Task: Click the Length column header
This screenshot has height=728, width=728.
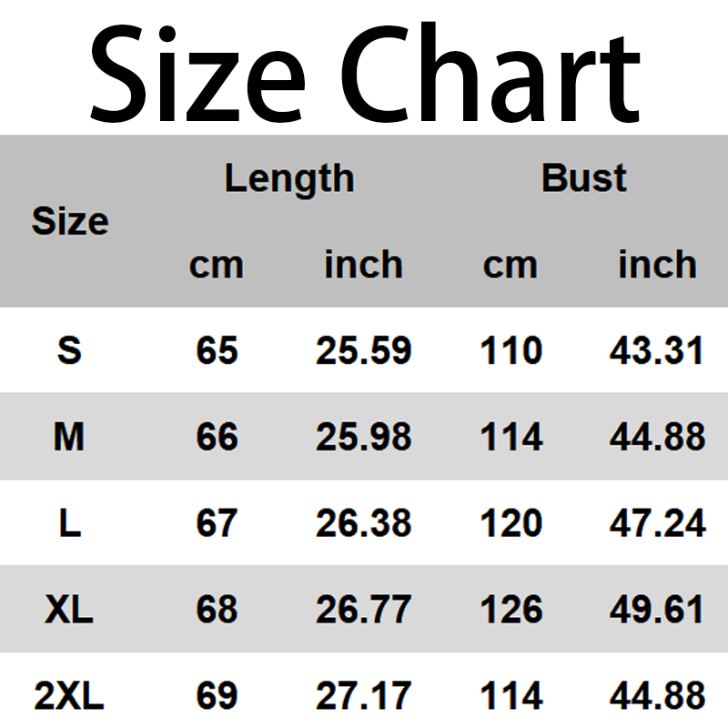Action: click(x=288, y=178)
